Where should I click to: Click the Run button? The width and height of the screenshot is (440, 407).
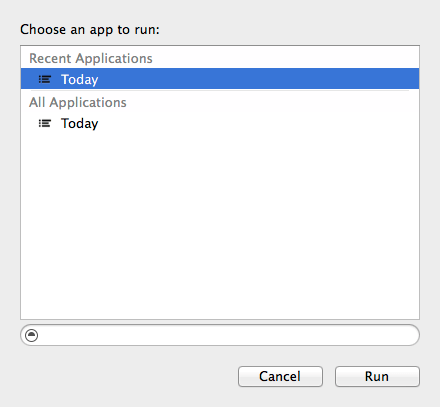click(x=377, y=376)
